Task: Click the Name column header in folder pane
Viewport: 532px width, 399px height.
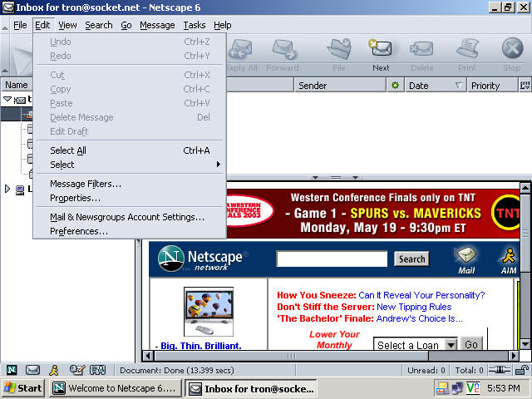Action: click(17, 85)
